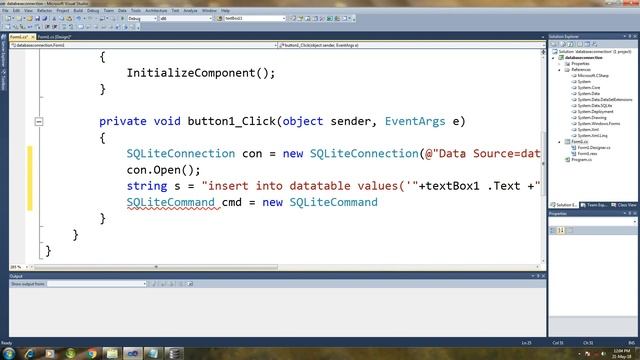Screen dimensions: 640x360
Task: Collapse the Form1.cs tree node
Action: pyautogui.click(x=560, y=142)
